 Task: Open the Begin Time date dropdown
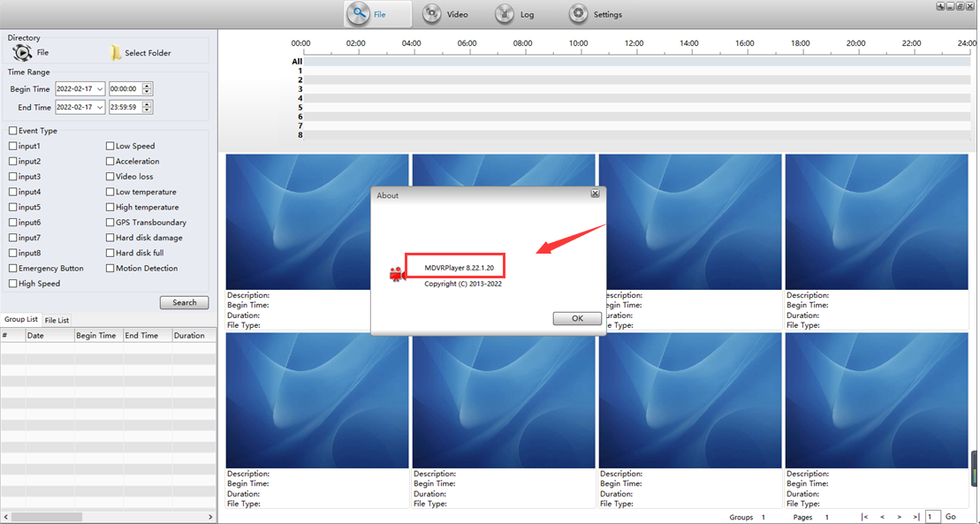click(100, 89)
